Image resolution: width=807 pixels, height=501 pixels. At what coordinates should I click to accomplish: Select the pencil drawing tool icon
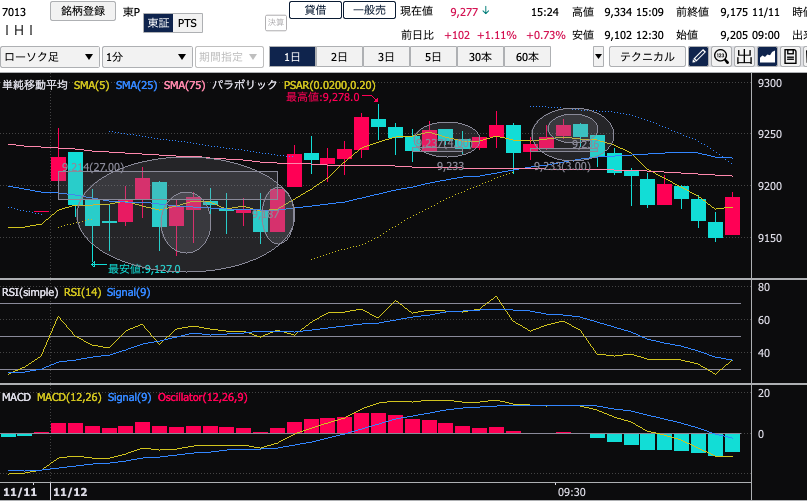coord(699,57)
